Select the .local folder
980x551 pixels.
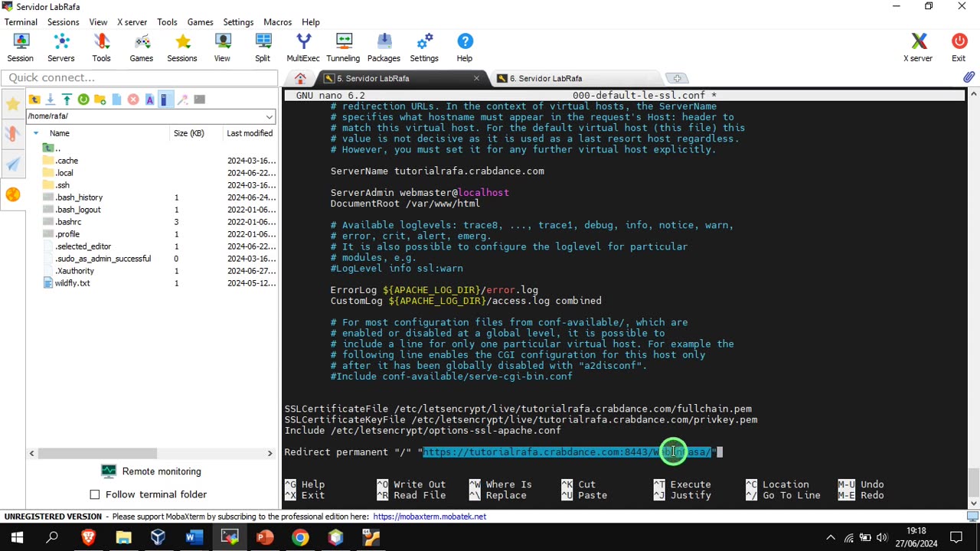64,173
